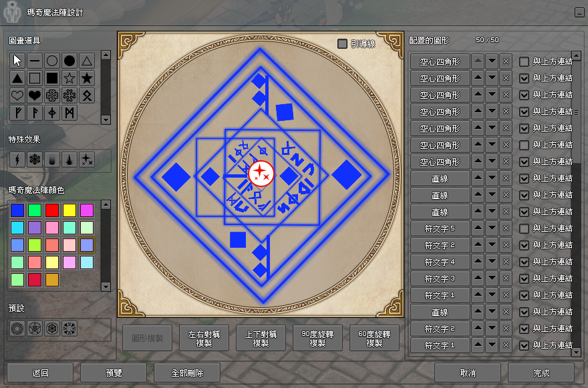
Task: Delete the 符文字 5 row with X
Action: (x=506, y=228)
